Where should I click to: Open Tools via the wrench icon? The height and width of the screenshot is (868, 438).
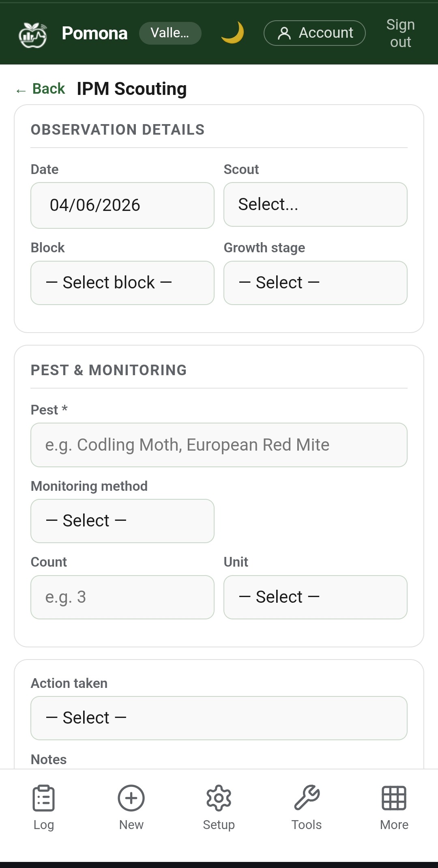(x=307, y=798)
